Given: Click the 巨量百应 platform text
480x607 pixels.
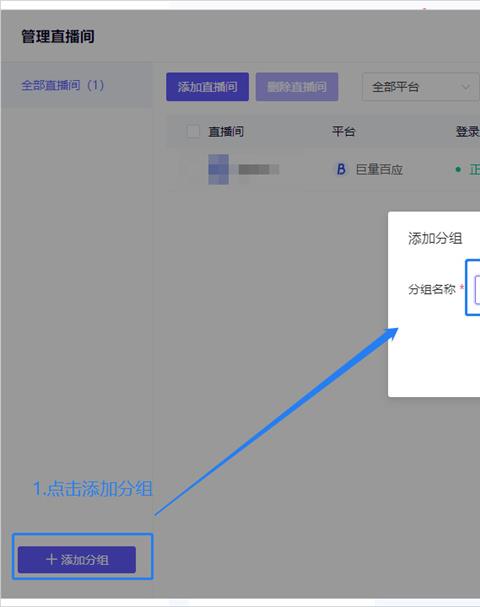Looking at the screenshot, I should (379, 169).
